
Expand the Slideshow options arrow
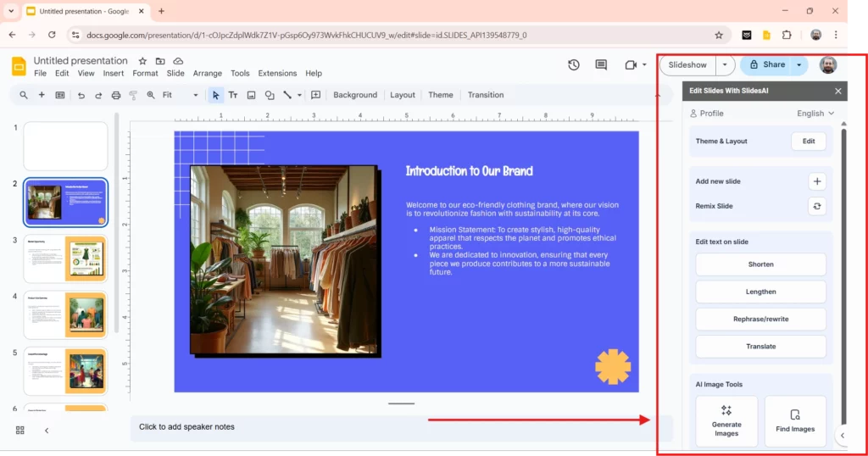pos(725,65)
